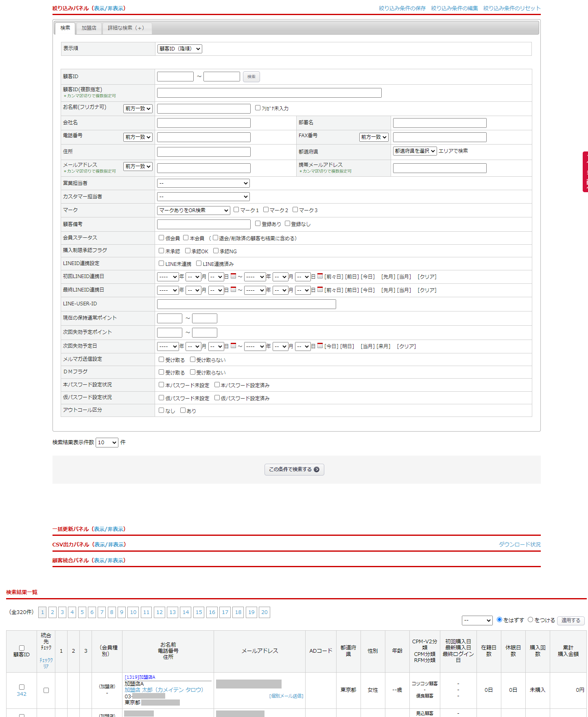Click the この条件で検索する button

(x=294, y=469)
